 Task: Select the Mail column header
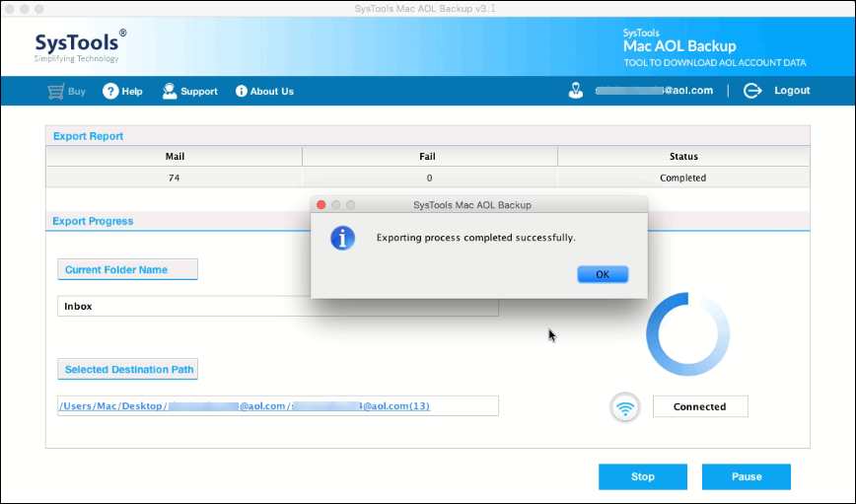pos(175,156)
